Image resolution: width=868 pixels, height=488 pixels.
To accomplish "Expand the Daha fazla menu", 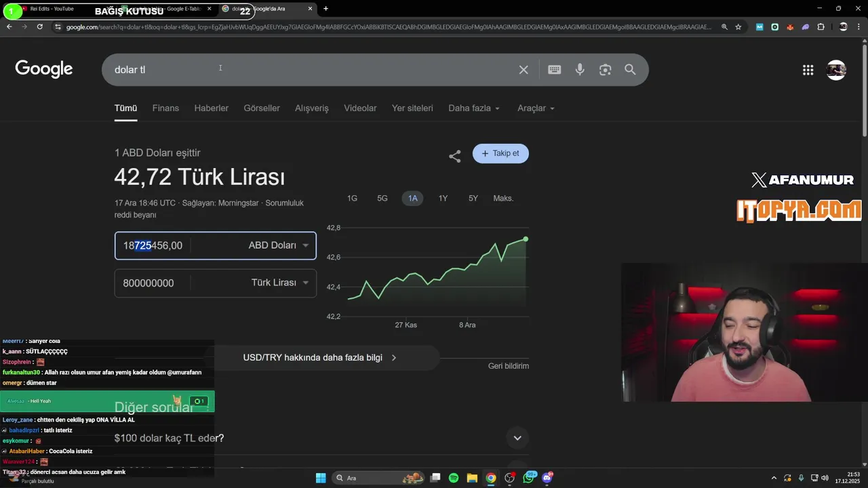I will click(x=474, y=108).
